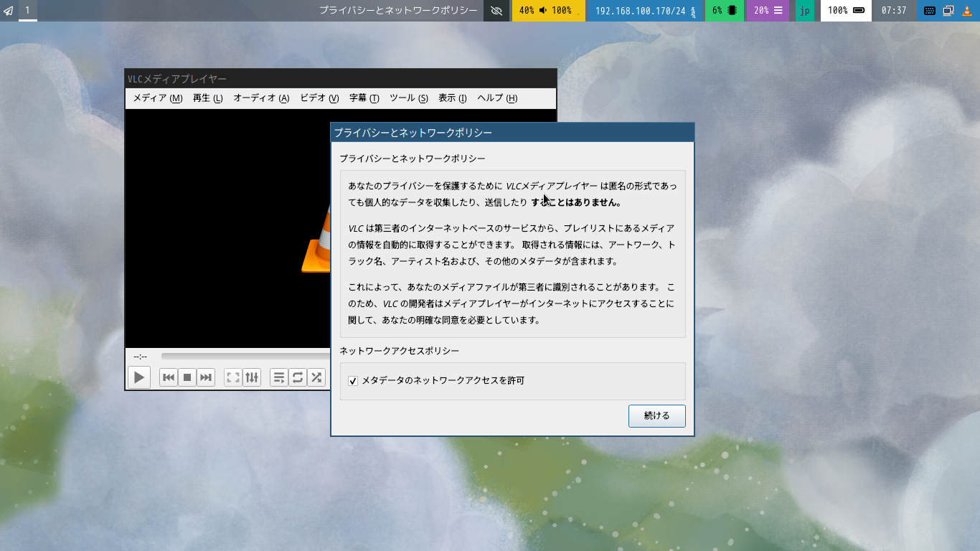Screen dimensions: 980x551
Task: Click the Play button in VLC
Action: (139, 377)
